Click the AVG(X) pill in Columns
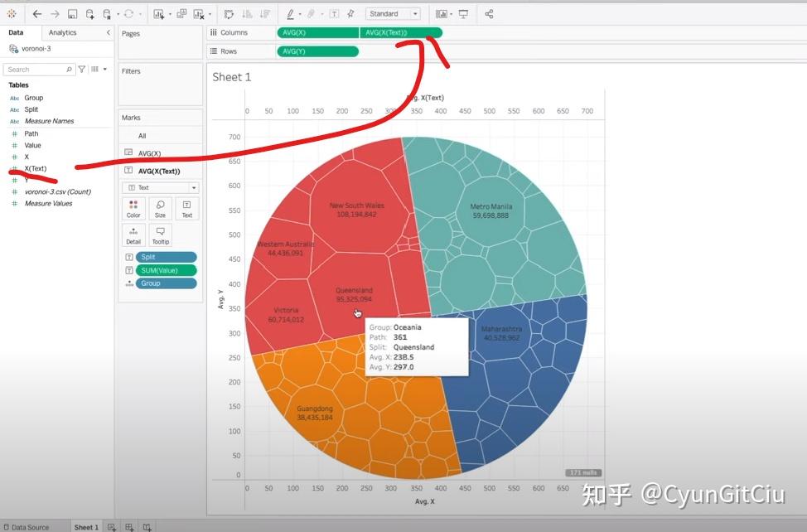Image resolution: width=807 pixels, height=532 pixels. [x=318, y=32]
